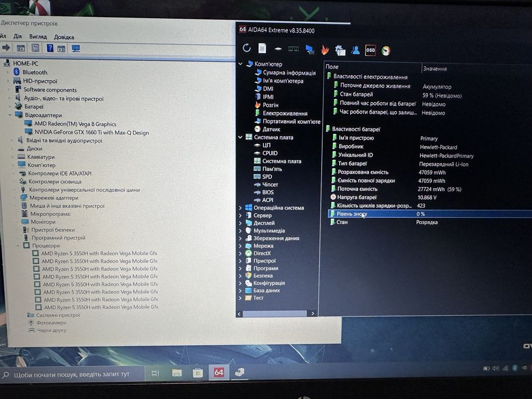Click Task View button on taskbar
The height and width of the screenshot is (399, 532).
pyautogui.click(x=155, y=373)
